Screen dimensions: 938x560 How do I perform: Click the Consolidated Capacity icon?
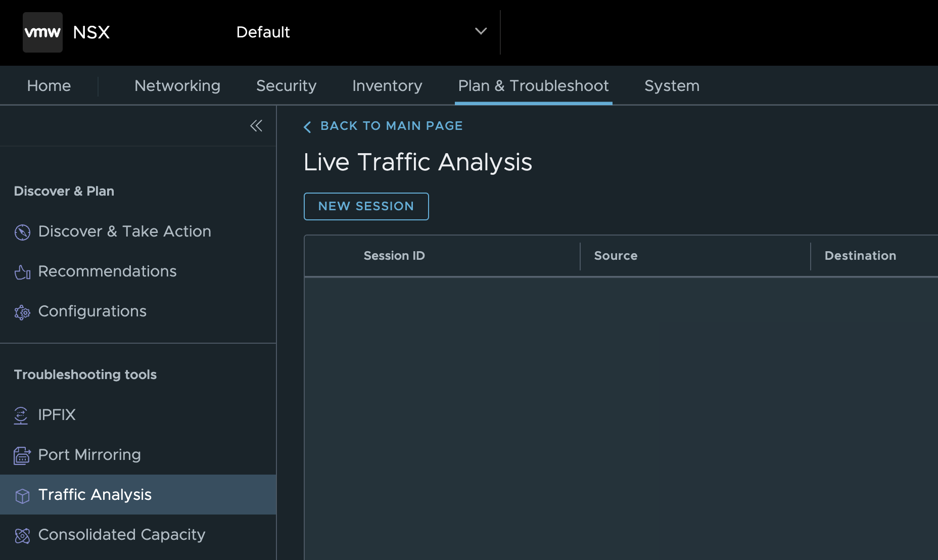(x=22, y=535)
